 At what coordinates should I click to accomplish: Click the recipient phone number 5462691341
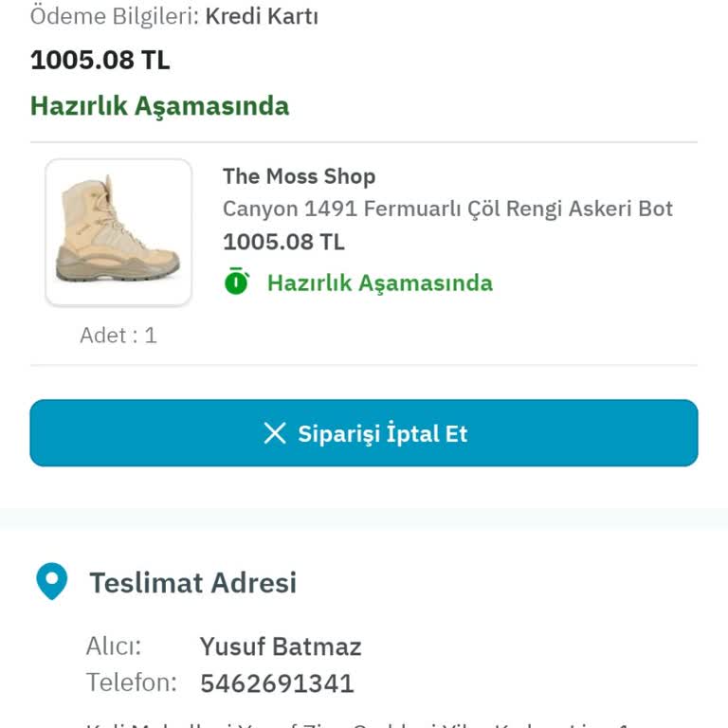click(277, 682)
